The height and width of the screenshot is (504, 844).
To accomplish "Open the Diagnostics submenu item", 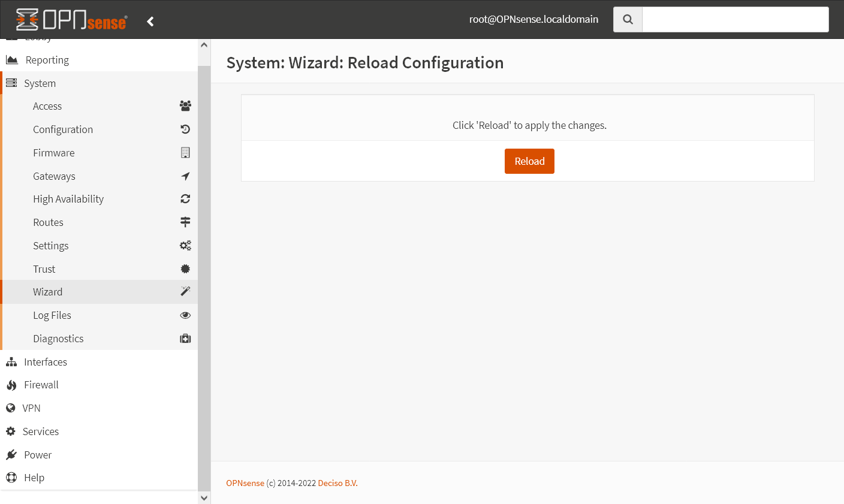I will pyautogui.click(x=58, y=339).
